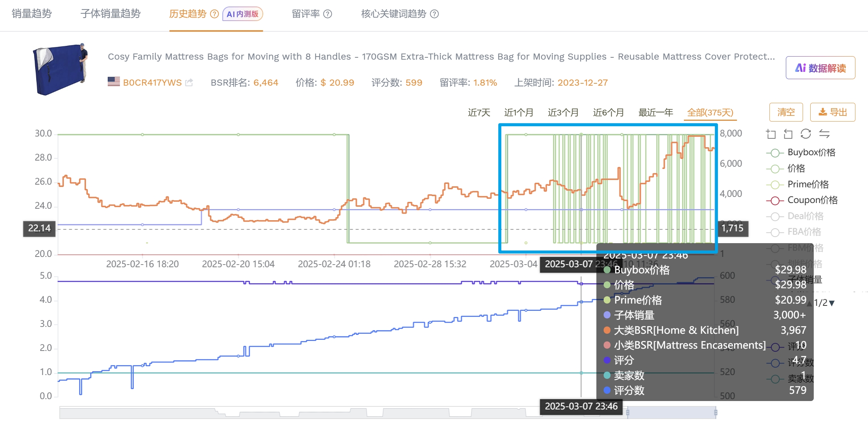
Task: Open the external link icon next to B0CR417YWS
Action: (x=189, y=83)
